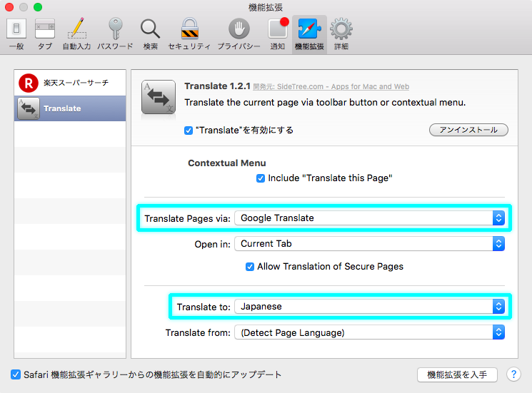Image resolution: width=532 pixels, height=393 pixels.
Task: Click the help question mark button
Action: point(513,374)
